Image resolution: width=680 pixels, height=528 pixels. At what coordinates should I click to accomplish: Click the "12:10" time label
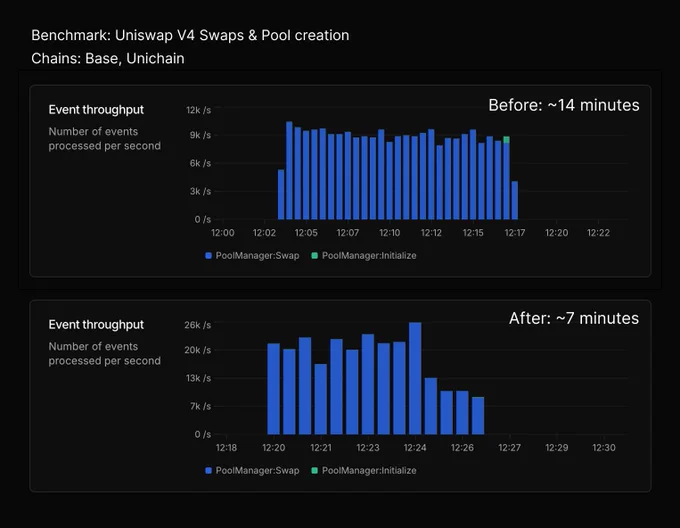tap(389, 233)
